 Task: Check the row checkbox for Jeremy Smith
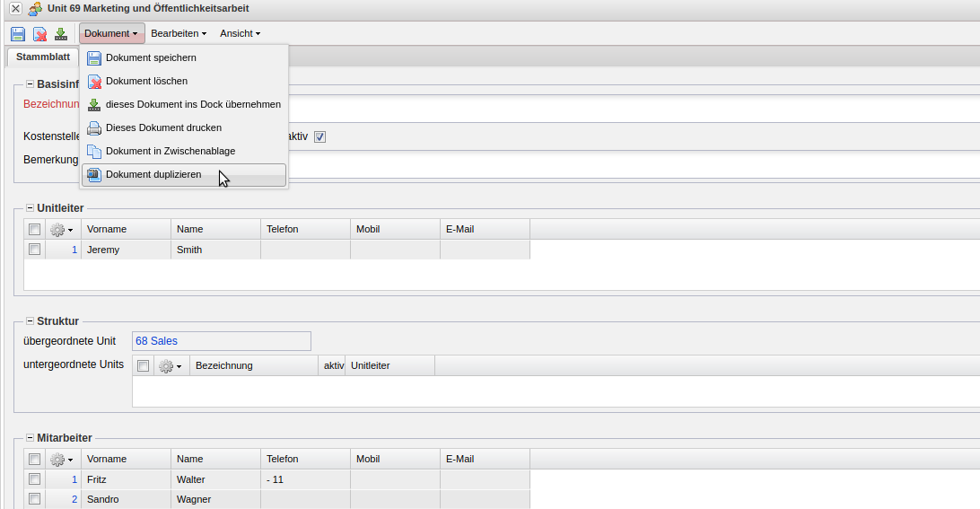tap(34, 250)
